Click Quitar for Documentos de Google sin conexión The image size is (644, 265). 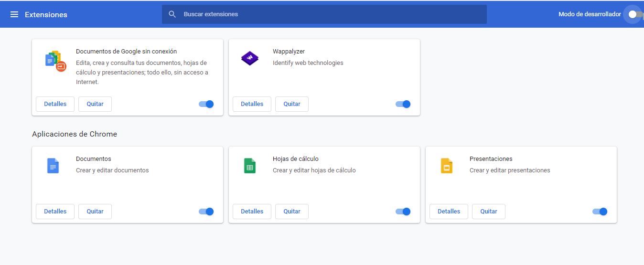[x=95, y=104]
